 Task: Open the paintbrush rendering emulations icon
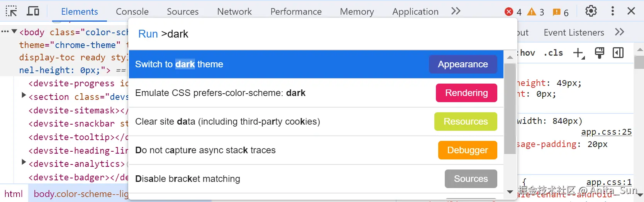tap(599, 53)
